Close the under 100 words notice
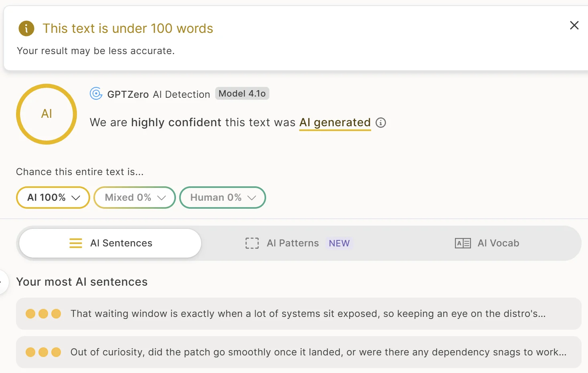 574,25
